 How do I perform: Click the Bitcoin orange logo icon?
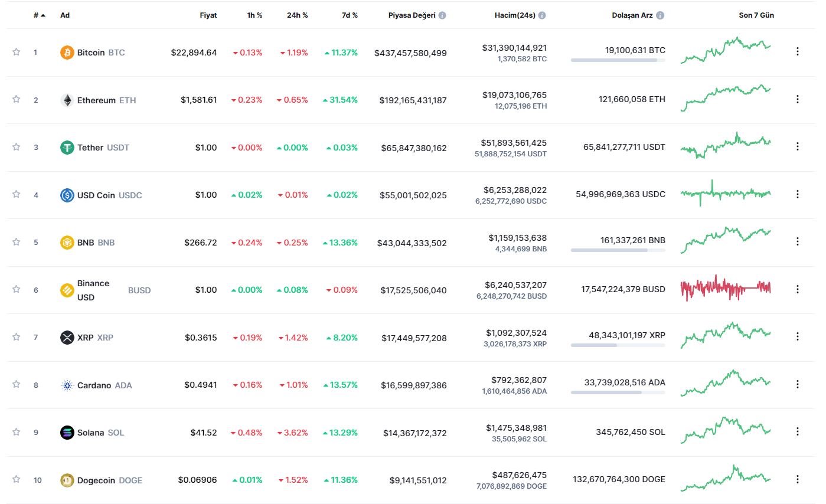pyautogui.click(x=67, y=53)
